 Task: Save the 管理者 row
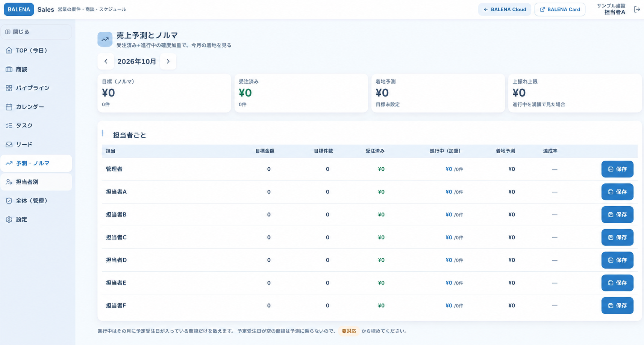click(617, 169)
